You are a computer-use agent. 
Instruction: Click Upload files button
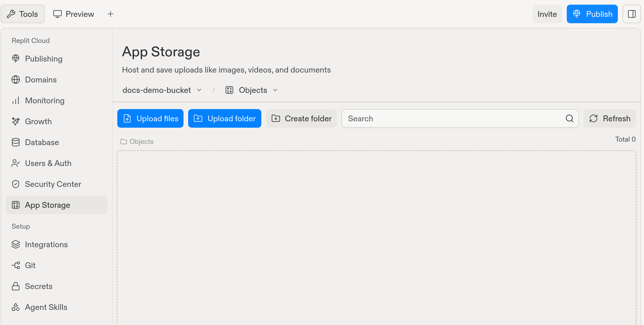(150, 118)
